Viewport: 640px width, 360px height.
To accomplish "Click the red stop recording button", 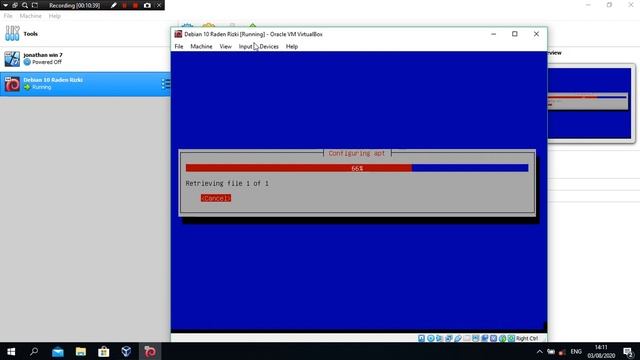I will coord(136,5).
